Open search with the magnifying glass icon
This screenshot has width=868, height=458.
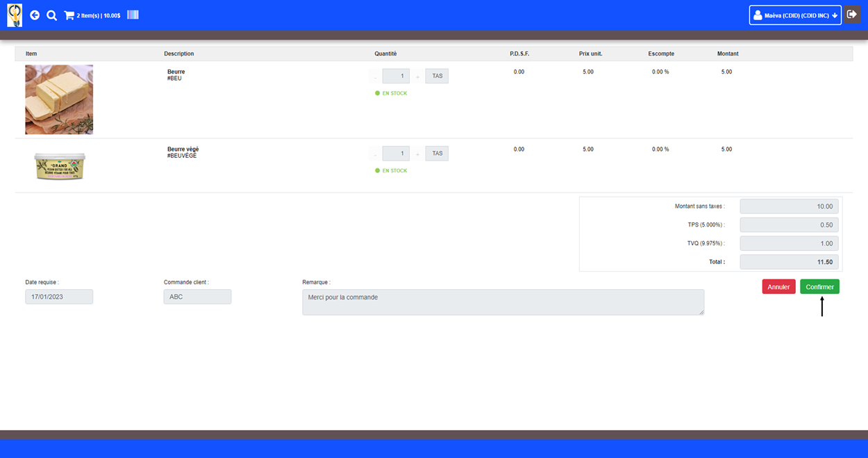coord(51,15)
